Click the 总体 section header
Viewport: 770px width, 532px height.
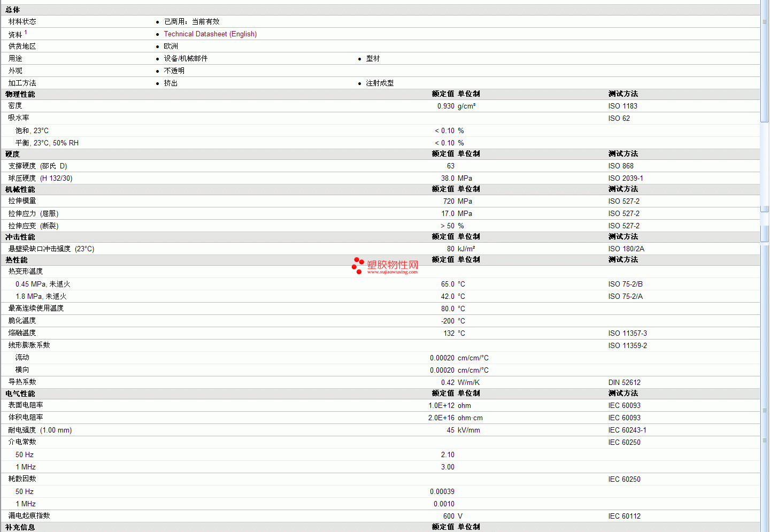(13, 10)
